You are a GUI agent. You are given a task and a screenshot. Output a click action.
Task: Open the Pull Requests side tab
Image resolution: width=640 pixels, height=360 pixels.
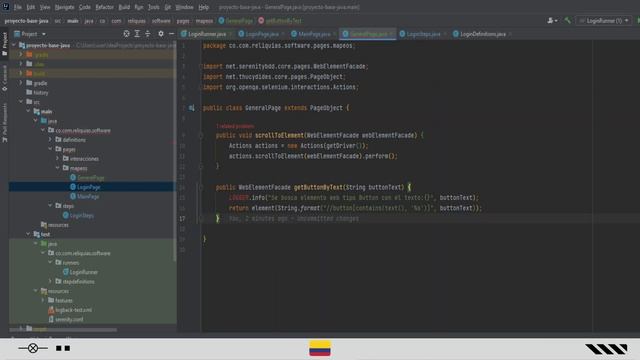[x=4, y=122]
